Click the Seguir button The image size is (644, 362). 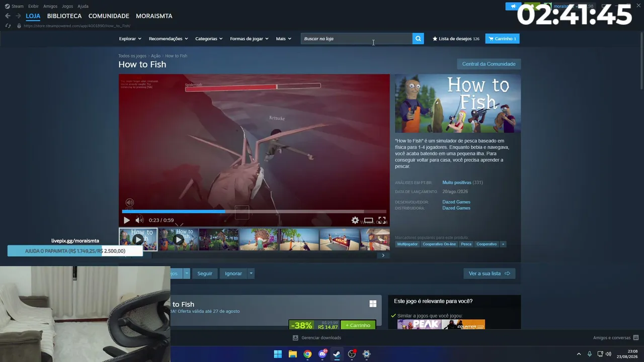(205, 274)
